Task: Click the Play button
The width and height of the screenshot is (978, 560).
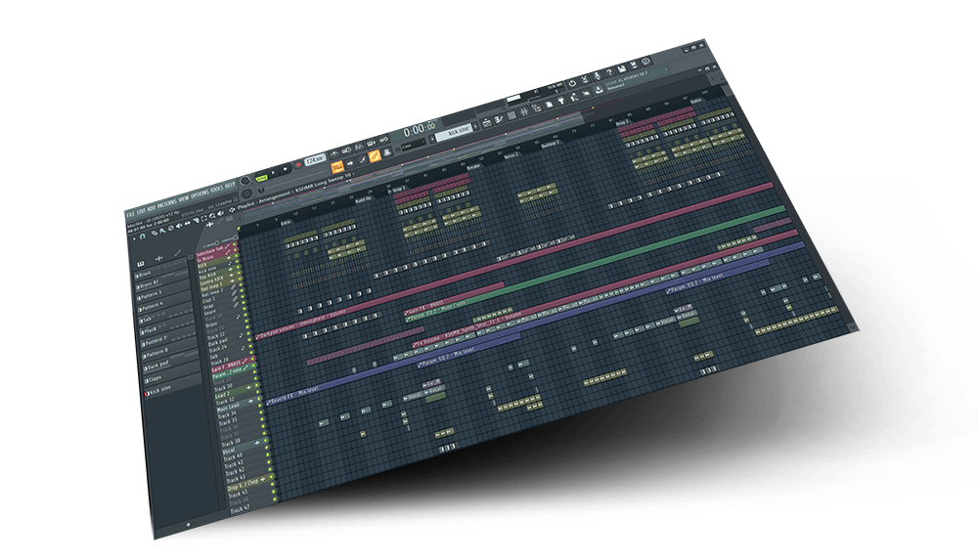Action: tap(273, 172)
